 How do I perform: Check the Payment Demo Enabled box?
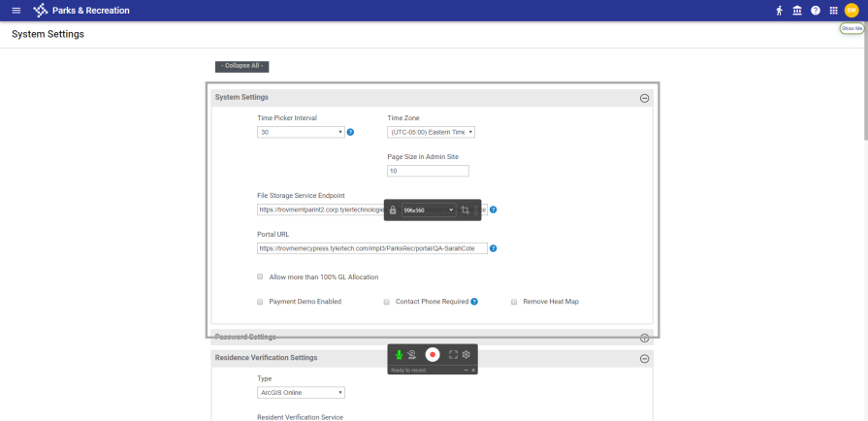point(260,302)
